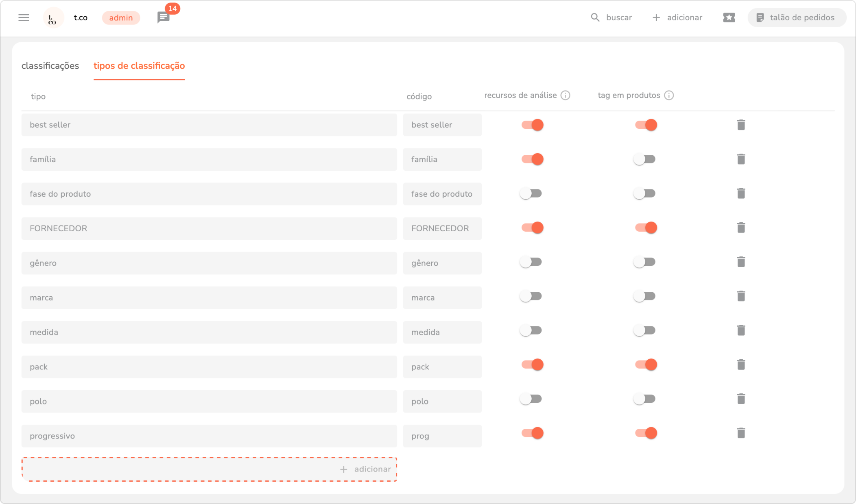The height and width of the screenshot is (504, 856).
Task: Show info tooltip for tag em produtos
Action: (x=668, y=95)
